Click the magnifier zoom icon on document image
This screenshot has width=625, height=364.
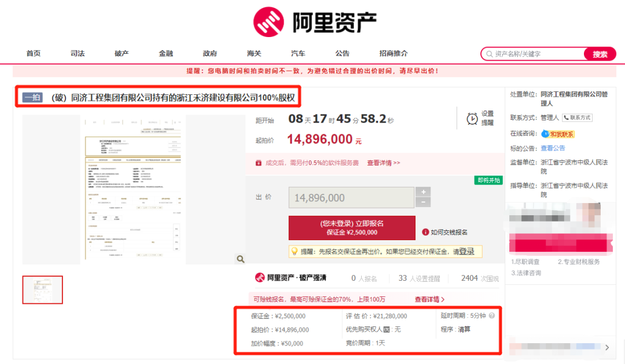click(240, 259)
